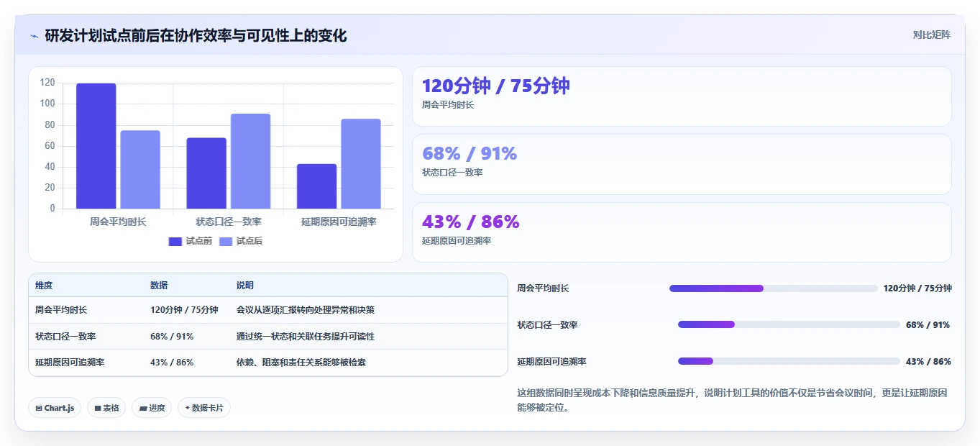This screenshot has width=980, height=446.
Task: Select the 延期原因可追溯率 cell in the table
Action: (x=70, y=363)
